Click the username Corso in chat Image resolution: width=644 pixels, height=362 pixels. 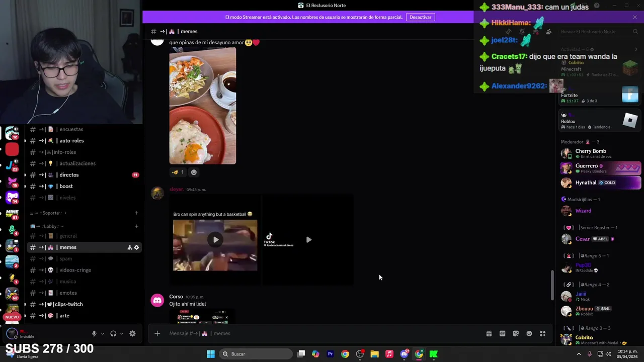tap(176, 297)
